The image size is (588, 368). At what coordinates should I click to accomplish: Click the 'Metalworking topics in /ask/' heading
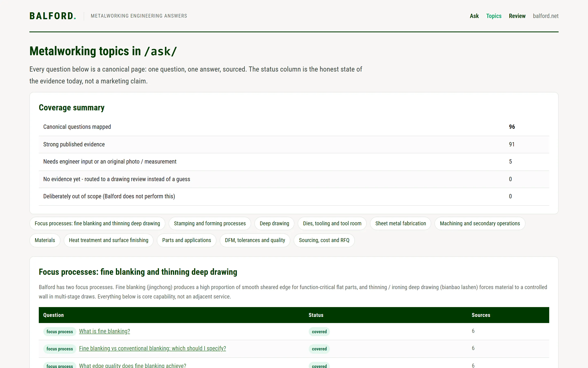coord(103,51)
